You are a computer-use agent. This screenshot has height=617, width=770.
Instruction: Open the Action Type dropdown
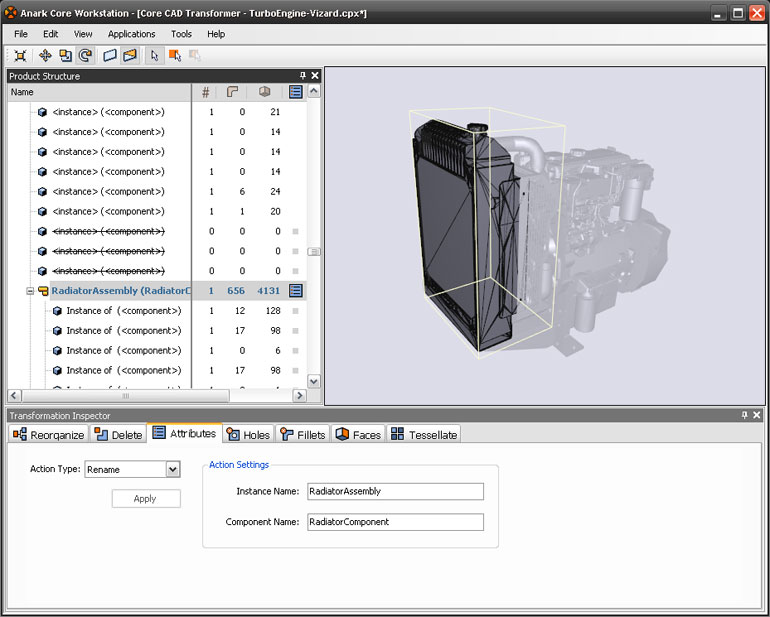(173, 469)
